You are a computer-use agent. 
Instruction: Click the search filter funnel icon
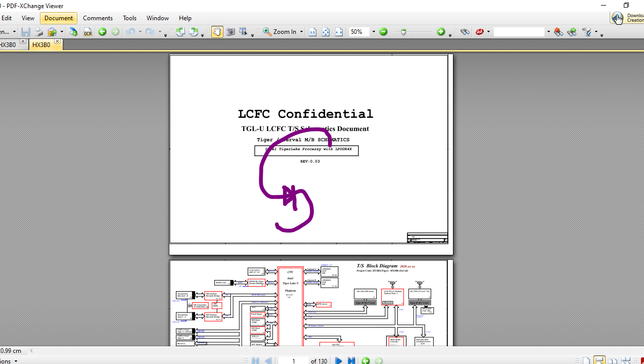(586, 32)
